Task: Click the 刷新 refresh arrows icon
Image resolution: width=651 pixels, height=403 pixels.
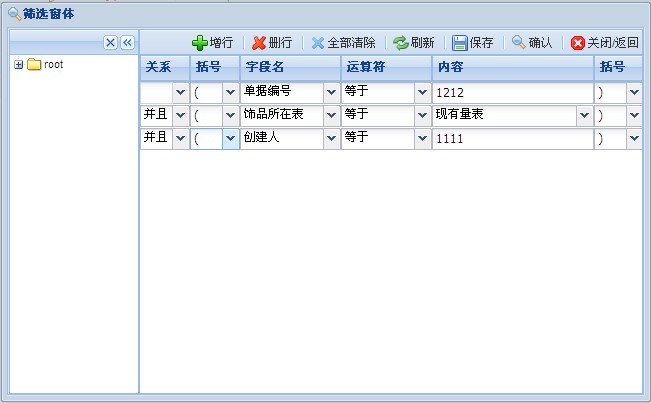Action: [x=401, y=43]
